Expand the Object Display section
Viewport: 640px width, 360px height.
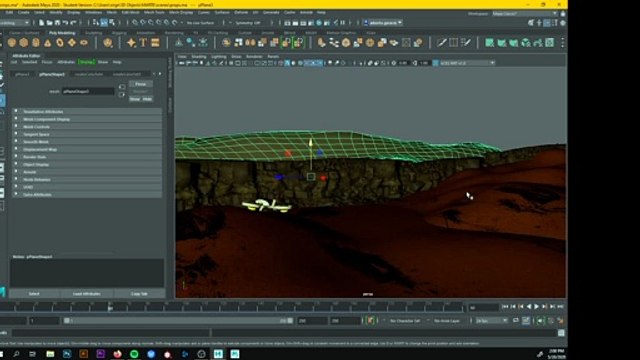87,164
